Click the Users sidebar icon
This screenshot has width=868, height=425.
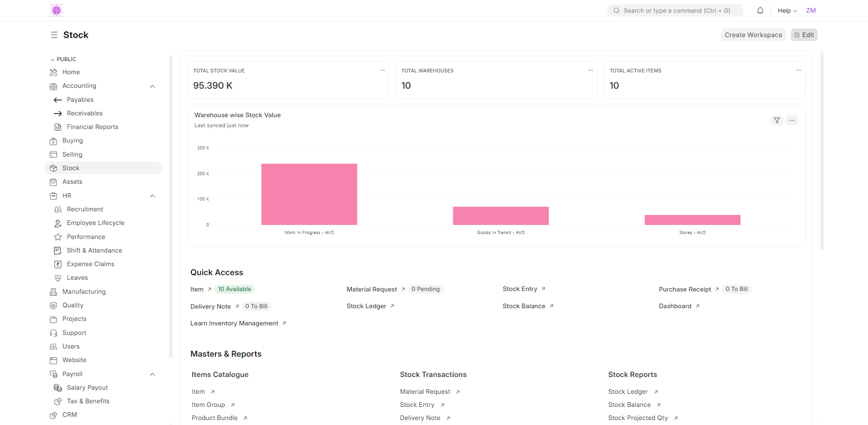[x=53, y=347]
